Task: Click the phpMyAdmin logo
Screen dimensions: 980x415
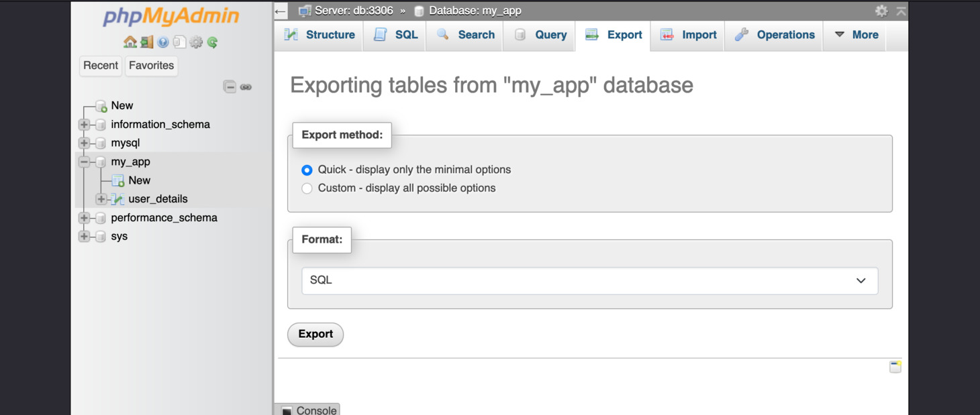Action: click(171, 16)
